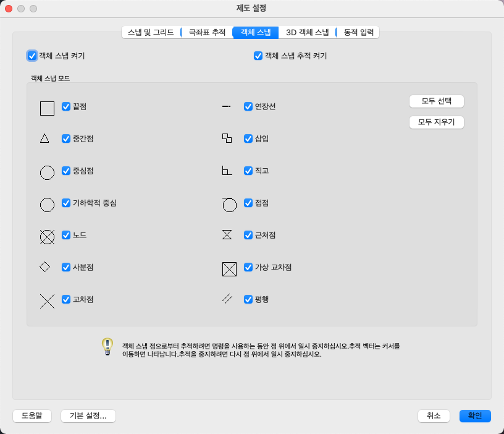Click the 접점 (tangent) snap icon
Screen dimensions: 504x434
click(x=229, y=205)
